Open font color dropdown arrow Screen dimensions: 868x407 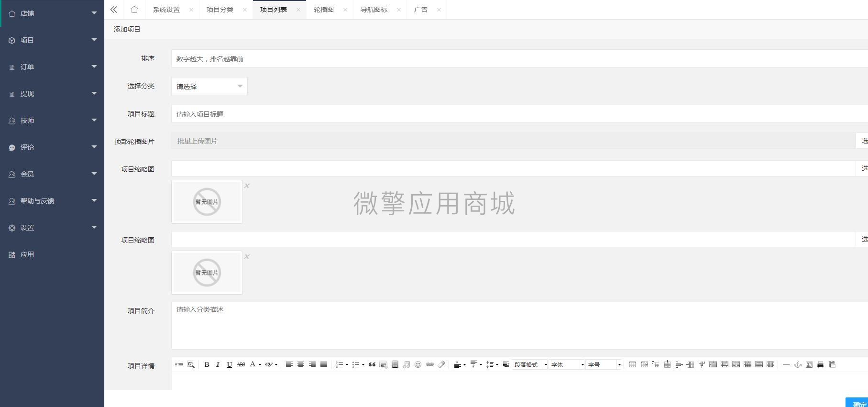[260, 364]
